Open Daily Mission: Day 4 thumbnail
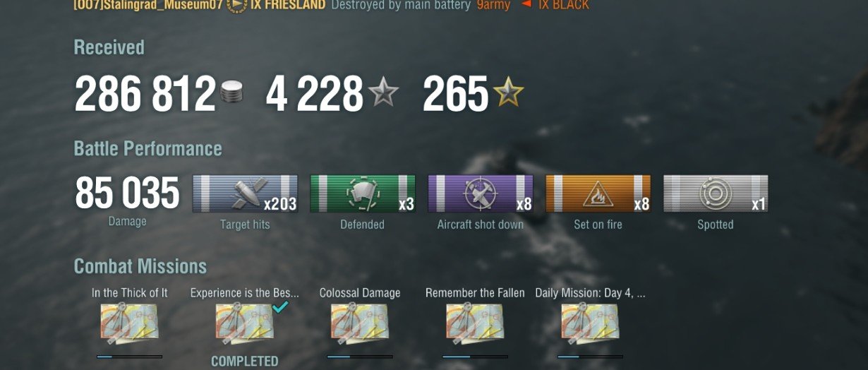The image size is (868, 370). click(590, 324)
